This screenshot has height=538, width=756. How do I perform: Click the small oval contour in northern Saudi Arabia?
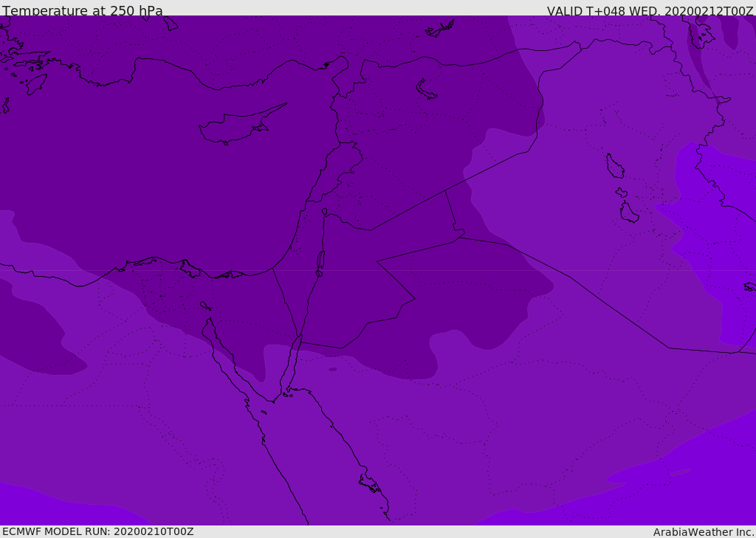point(333,370)
